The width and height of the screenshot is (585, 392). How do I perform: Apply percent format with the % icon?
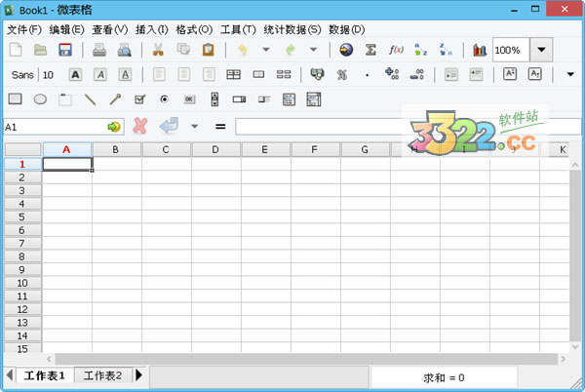(x=342, y=75)
